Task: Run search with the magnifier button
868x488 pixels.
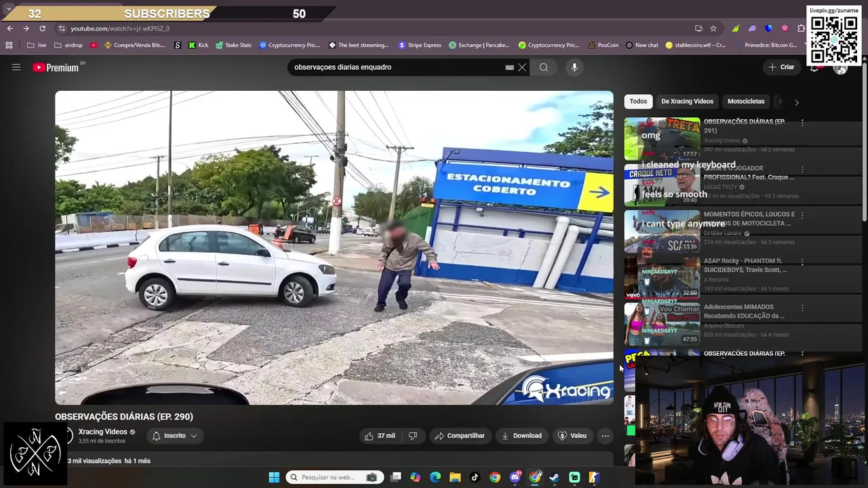Action: point(544,67)
